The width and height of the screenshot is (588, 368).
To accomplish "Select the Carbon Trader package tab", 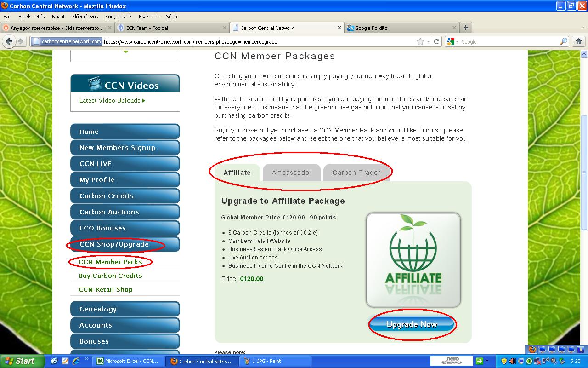I will (356, 172).
